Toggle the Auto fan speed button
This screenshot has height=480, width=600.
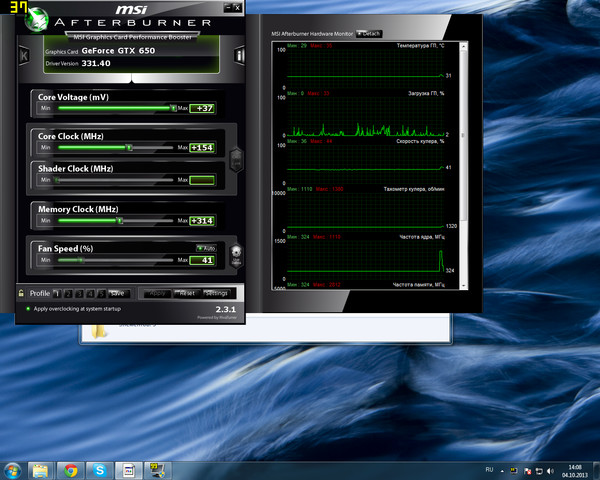click(206, 248)
